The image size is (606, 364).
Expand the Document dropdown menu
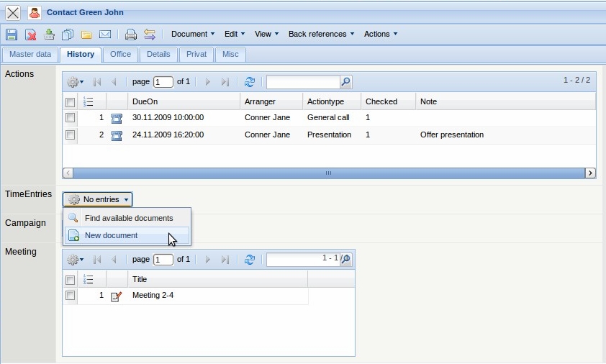(x=192, y=34)
